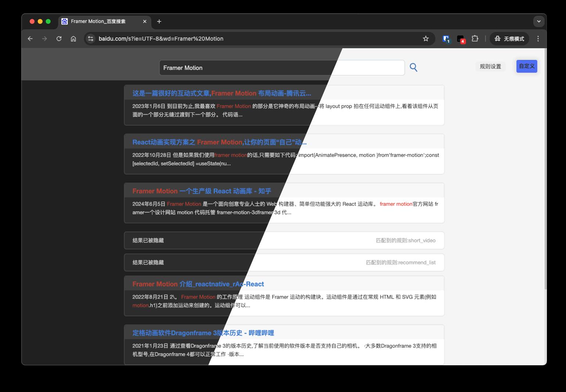Image resolution: width=566 pixels, height=392 pixels.
Task: Open result 一个生产级 React 动画库 - 知乎
Action: (202, 191)
